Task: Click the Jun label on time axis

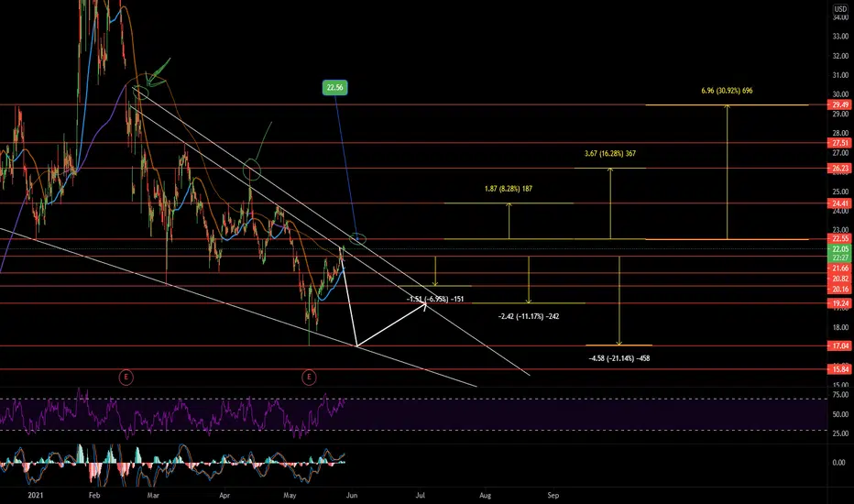Action: click(352, 495)
